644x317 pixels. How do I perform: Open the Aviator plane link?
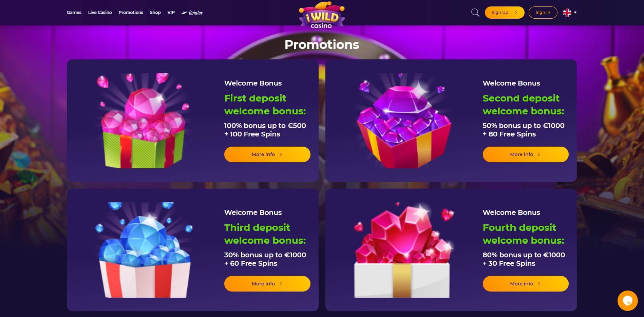tap(192, 13)
